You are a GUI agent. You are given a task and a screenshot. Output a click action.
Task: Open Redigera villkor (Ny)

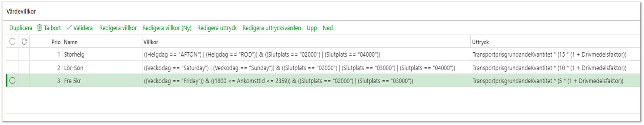pyautogui.click(x=167, y=28)
